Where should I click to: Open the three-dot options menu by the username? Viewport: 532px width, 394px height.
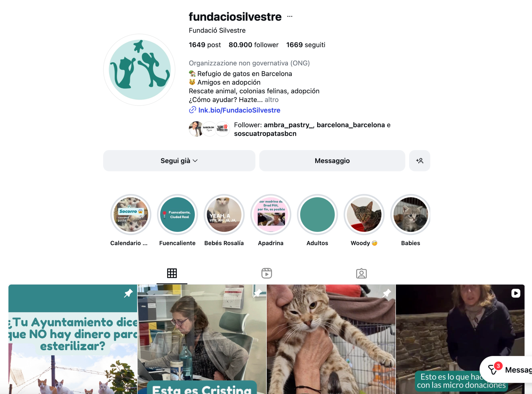click(290, 17)
